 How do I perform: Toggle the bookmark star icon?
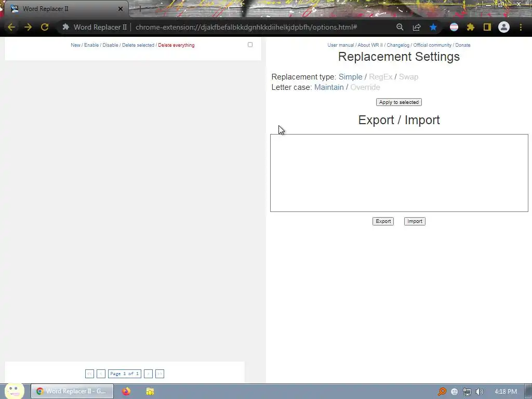click(433, 27)
